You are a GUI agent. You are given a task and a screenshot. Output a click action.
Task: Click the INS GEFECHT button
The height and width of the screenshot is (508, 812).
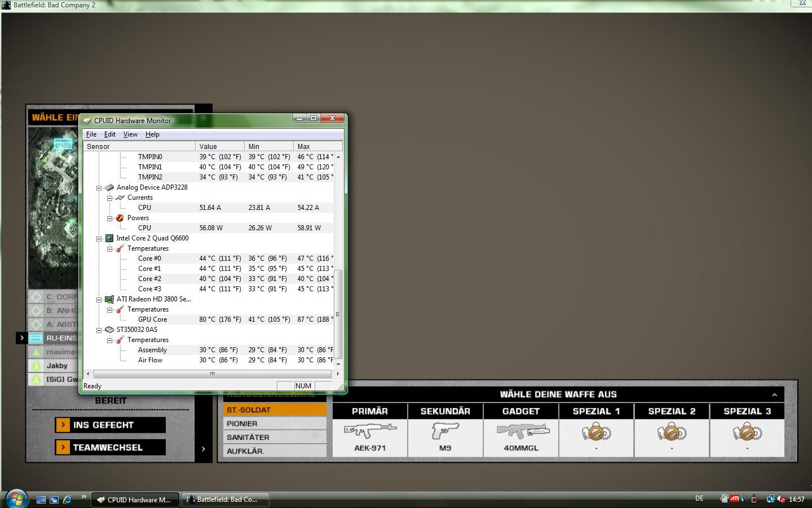(x=111, y=425)
